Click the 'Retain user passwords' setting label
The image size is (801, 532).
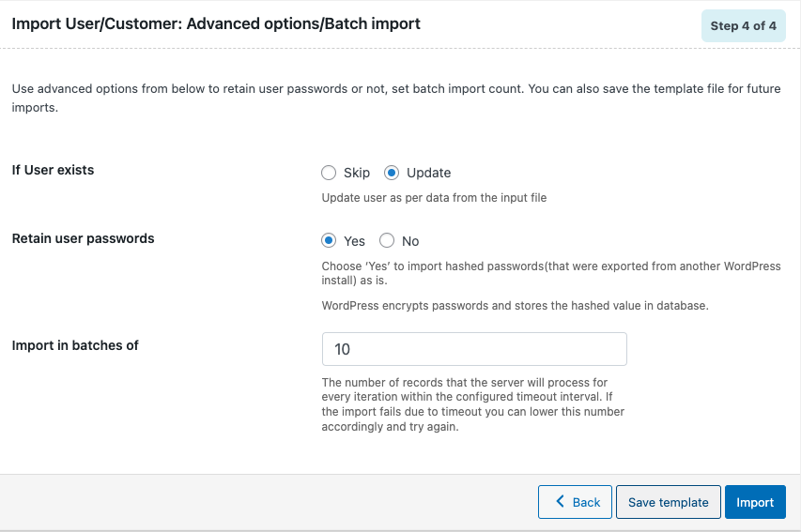pos(84,238)
